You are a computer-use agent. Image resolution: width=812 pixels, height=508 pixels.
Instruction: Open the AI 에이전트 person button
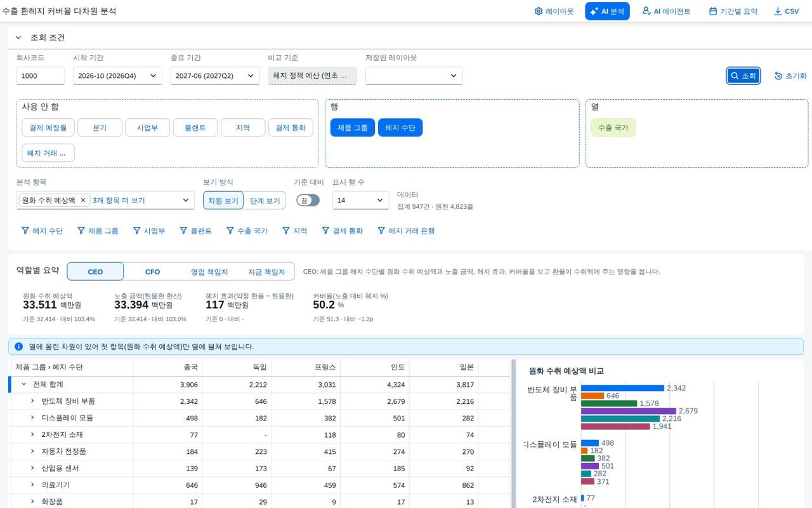[666, 11]
